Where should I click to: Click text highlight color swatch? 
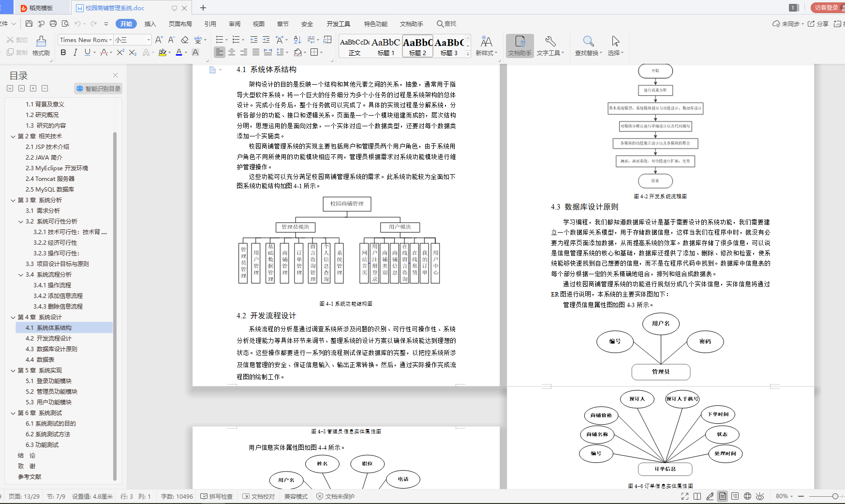(x=163, y=52)
